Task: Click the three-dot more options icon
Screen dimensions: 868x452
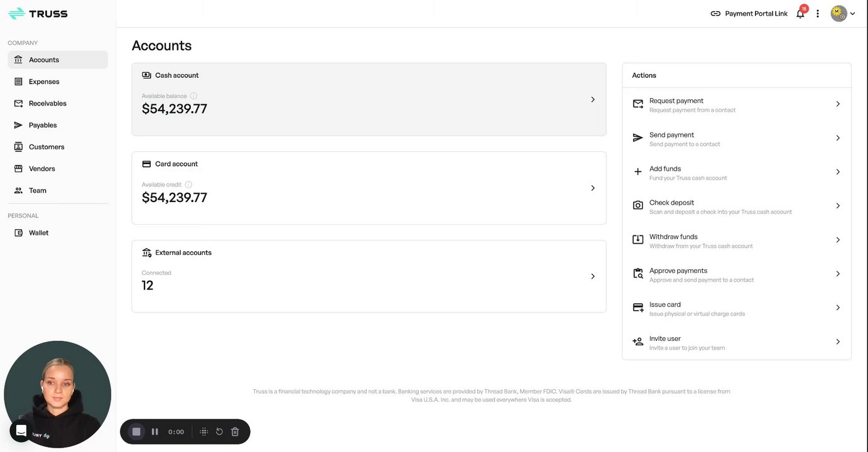Action: coord(818,14)
